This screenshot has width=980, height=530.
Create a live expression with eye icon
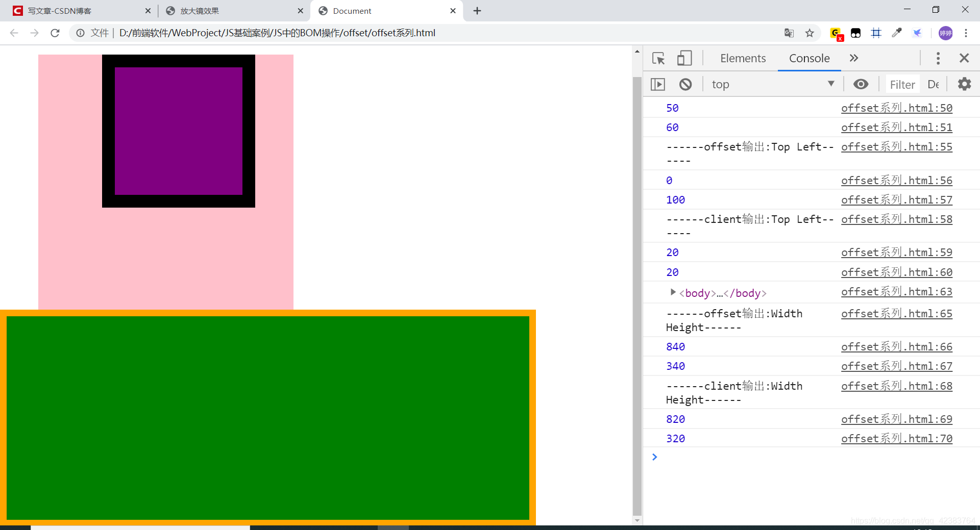[x=861, y=84]
